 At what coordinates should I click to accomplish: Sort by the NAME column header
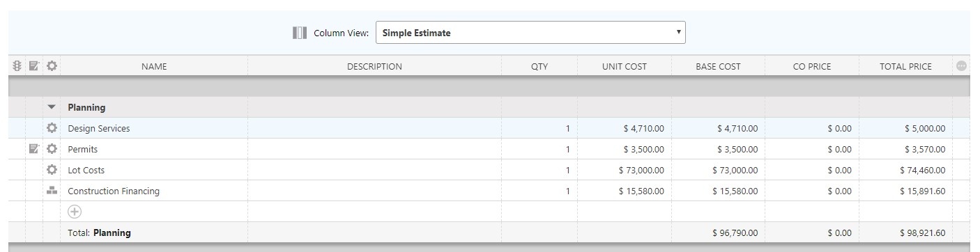(x=154, y=66)
